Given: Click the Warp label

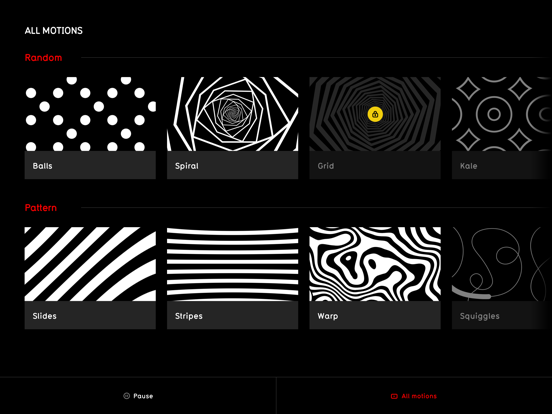Looking at the screenshot, I should tap(328, 316).
